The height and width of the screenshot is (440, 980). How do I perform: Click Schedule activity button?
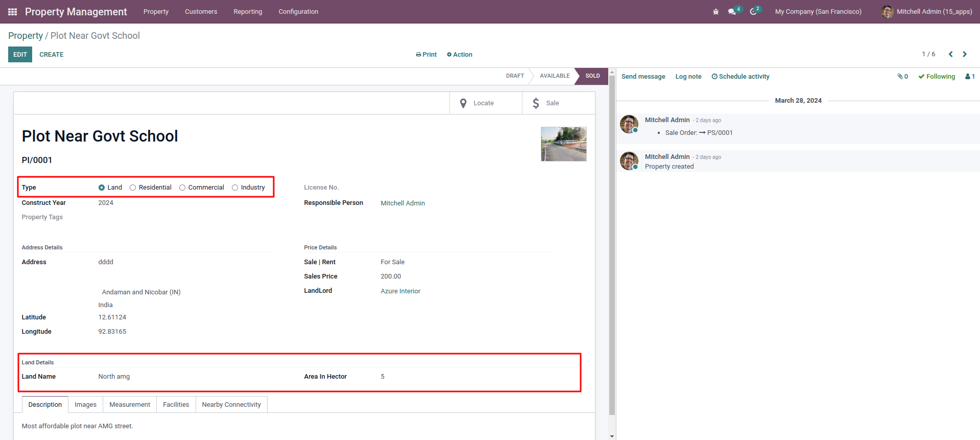740,77
